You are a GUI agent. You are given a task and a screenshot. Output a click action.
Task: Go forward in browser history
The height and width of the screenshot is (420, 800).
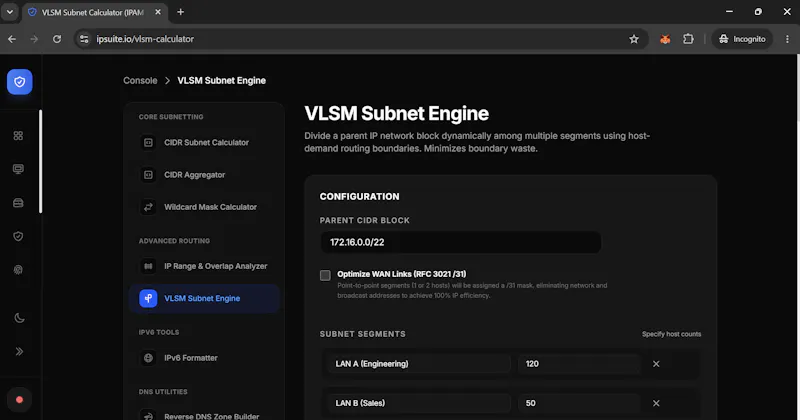pyautogui.click(x=34, y=39)
